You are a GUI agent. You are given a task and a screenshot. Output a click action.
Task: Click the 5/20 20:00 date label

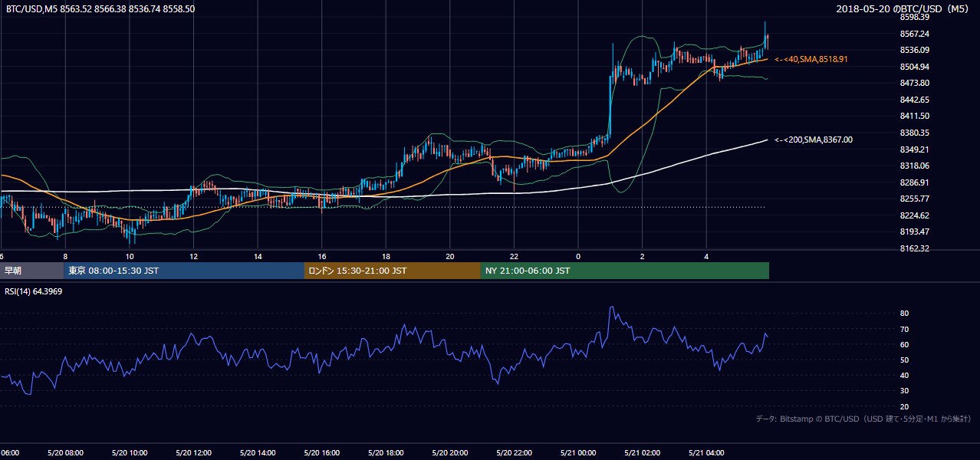[449, 452]
